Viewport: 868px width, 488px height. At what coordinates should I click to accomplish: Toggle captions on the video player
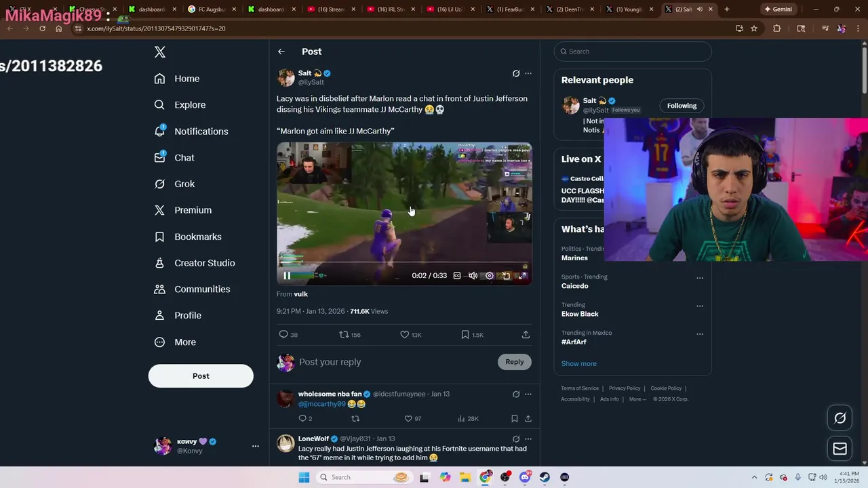click(457, 276)
